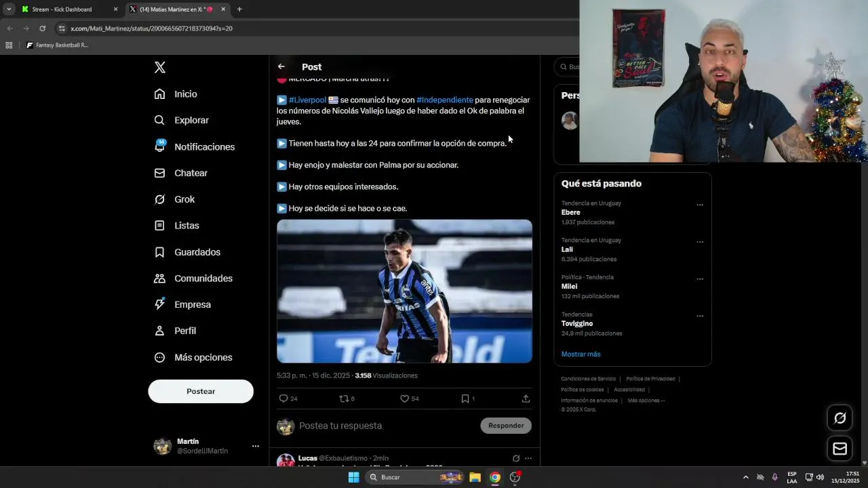
Task: Open Política de Privacidad link
Action: [x=650, y=379]
